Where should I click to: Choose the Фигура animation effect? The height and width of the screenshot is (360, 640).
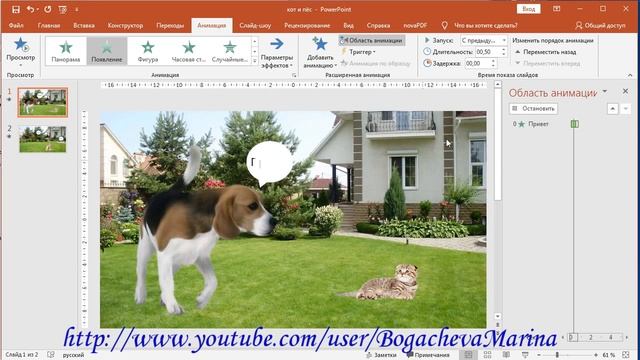[x=148, y=51]
